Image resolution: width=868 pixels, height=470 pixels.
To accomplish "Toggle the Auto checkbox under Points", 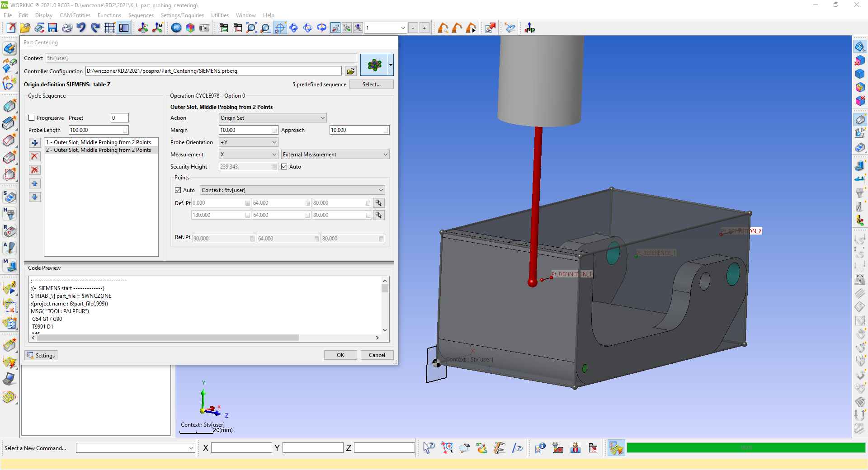I will click(178, 190).
